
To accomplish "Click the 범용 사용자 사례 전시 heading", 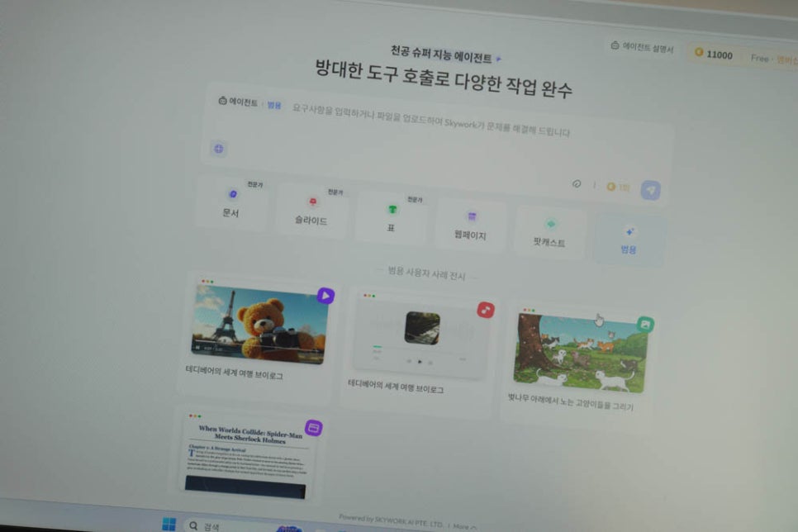I will click(426, 273).
